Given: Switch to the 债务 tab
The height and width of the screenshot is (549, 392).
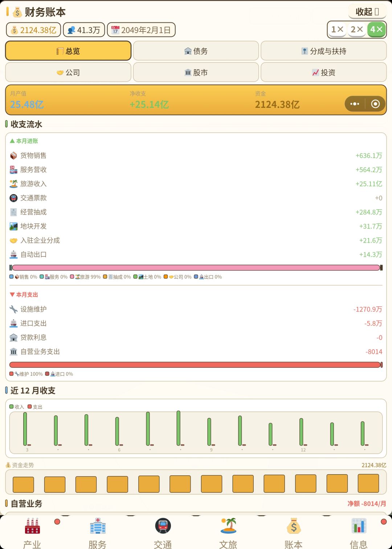Looking at the screenshot, I should pos(196,51).
